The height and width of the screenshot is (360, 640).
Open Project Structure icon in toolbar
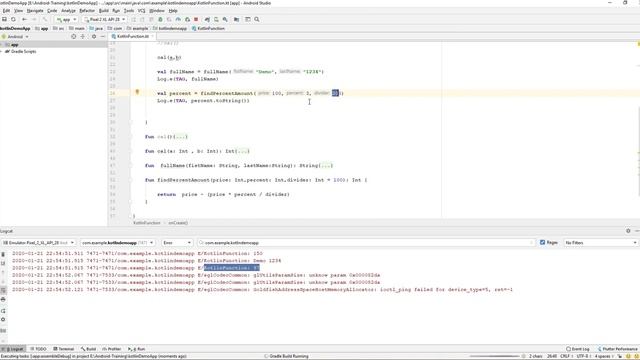pos(236,19)
